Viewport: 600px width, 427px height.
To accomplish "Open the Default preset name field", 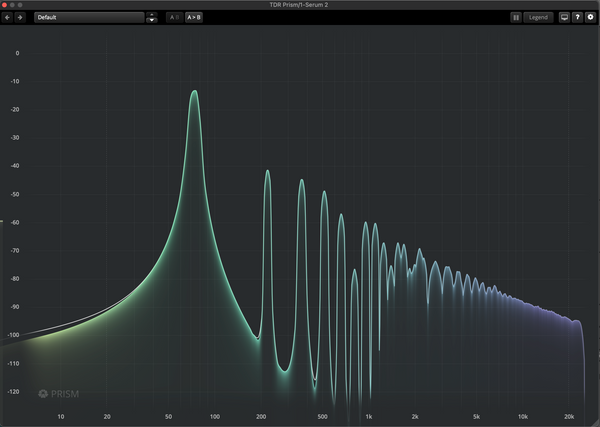I will click(x=89, y=17).
